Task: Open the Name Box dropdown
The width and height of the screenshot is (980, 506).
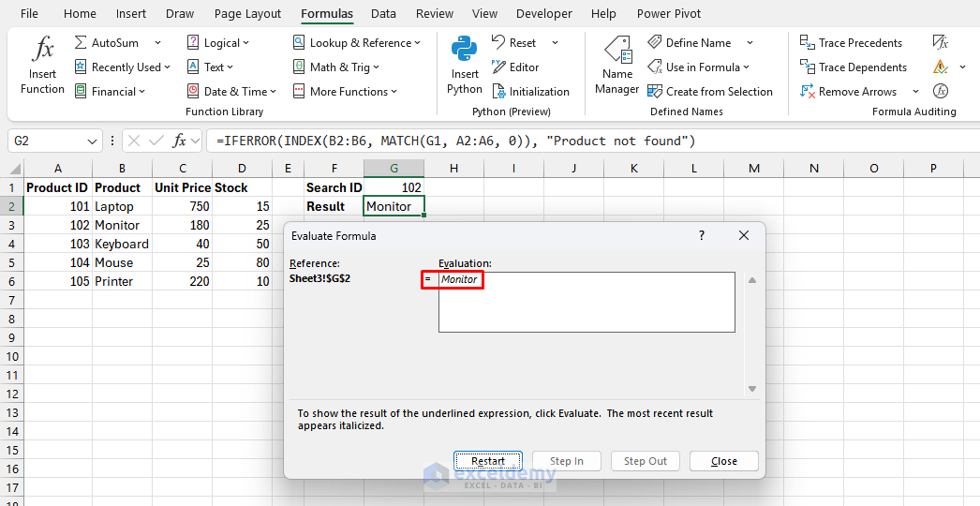Action: [x=93, y=141]
